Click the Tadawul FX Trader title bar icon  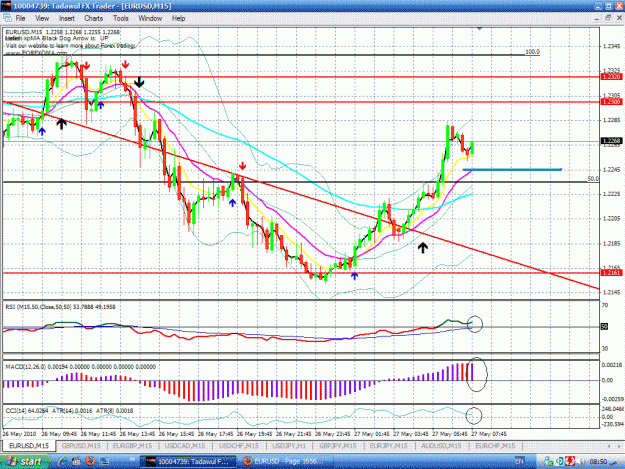(6, 6)
